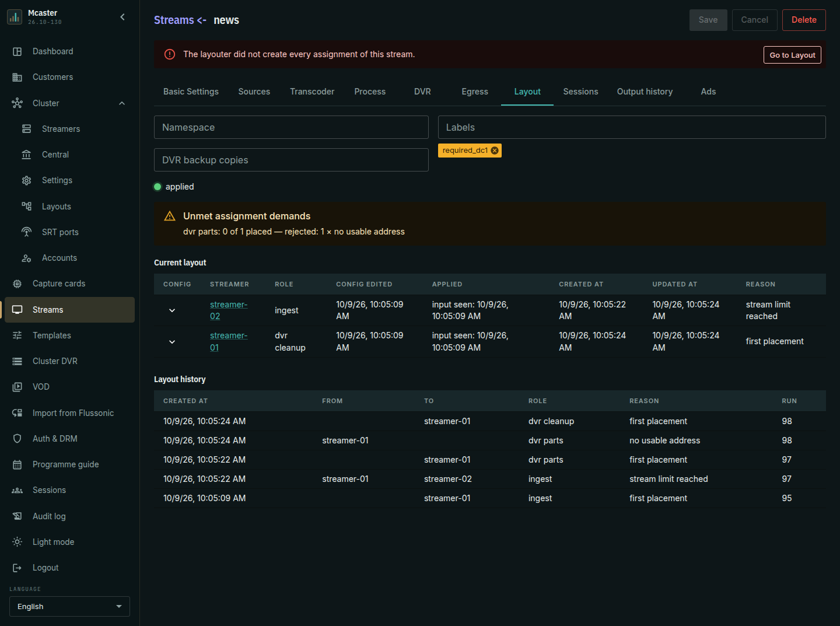This screenshot has height=626, width=840.
Task: Click the Streamers server icon
Action: pyautogui.click(x=27, y=129)
